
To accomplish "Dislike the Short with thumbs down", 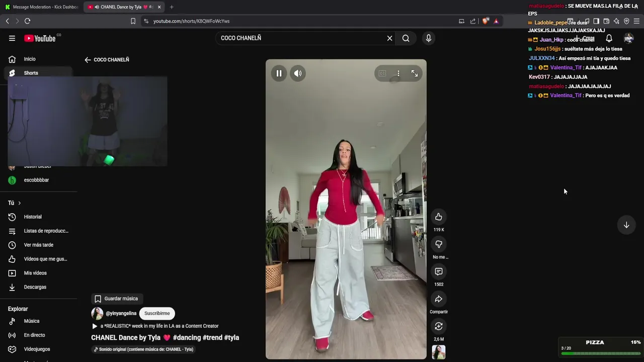I will [439, 244].
